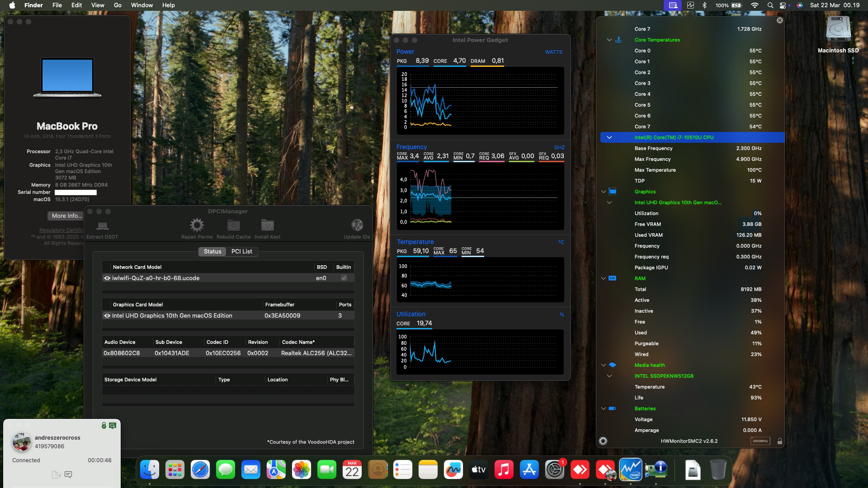Click the 2500MHz frequency control
The width and height of the screenshot is (868, 488).
pyautogui.click(x=760, y=440)
